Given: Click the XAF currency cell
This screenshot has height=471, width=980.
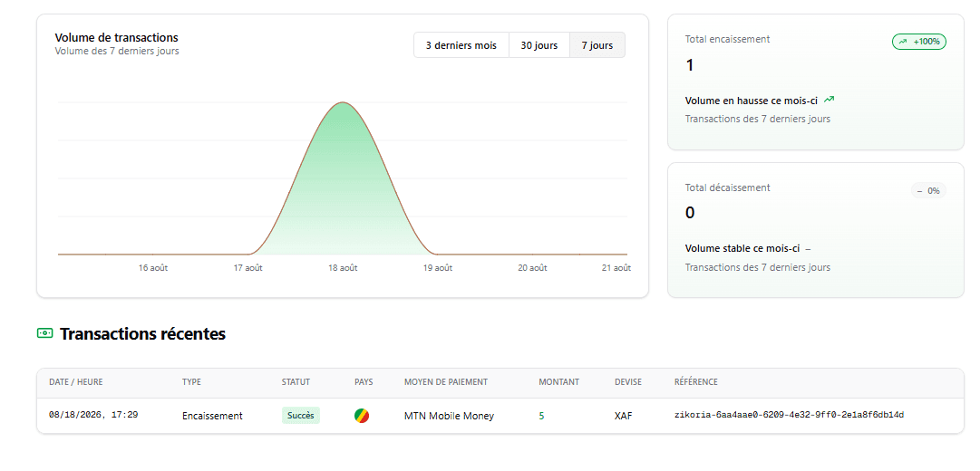Looking at the screenshot, I should tap(623, 416).
